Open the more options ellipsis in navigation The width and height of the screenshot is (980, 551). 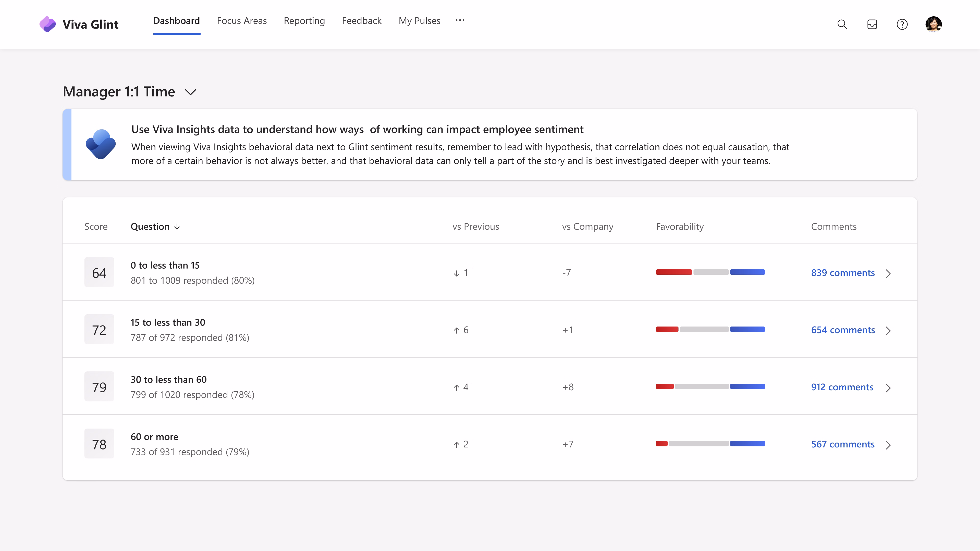tap(460, 20)
